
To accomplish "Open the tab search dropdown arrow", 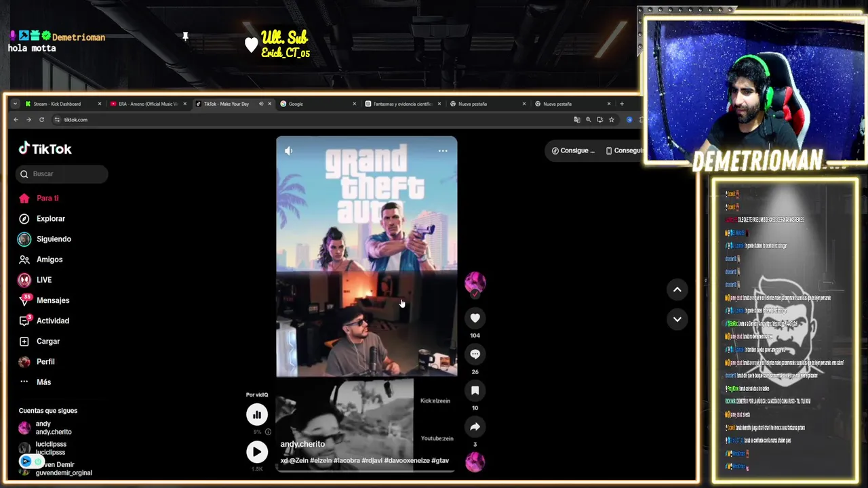I will [15, 104].
